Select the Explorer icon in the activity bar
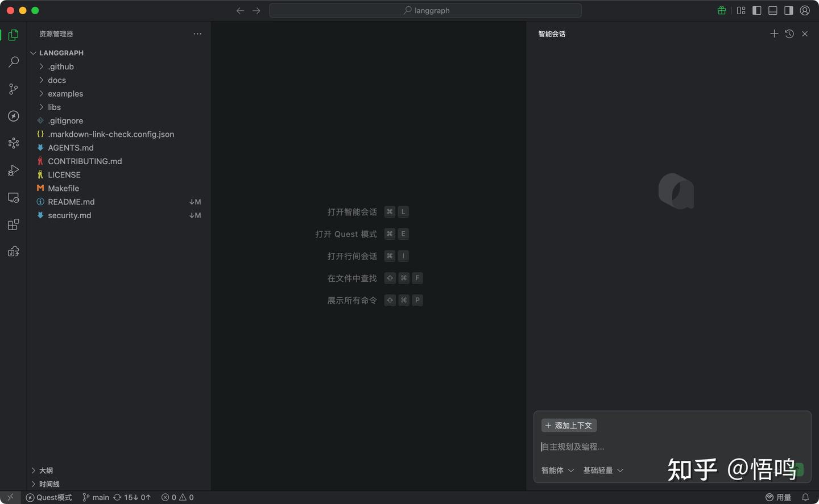The height and width of the screenshot is (504, 819). point(13,35)
